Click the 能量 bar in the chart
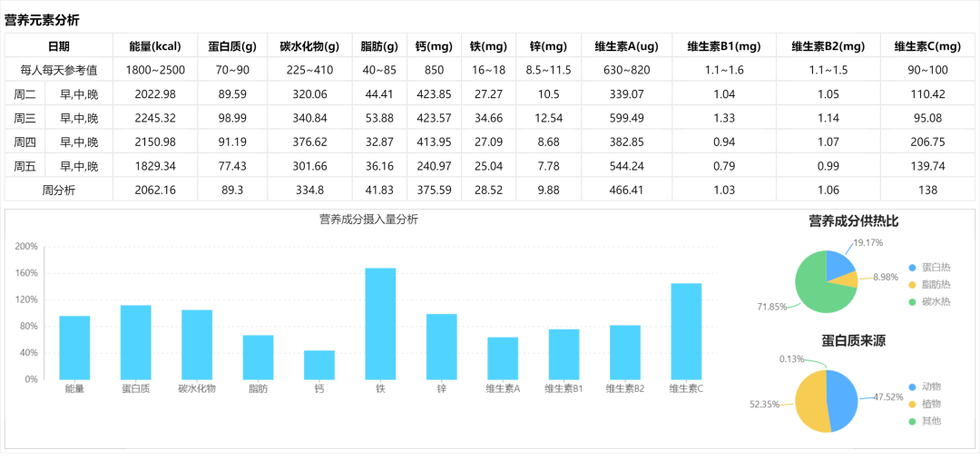This screenshot has width=980, height=470. (74, 348)
